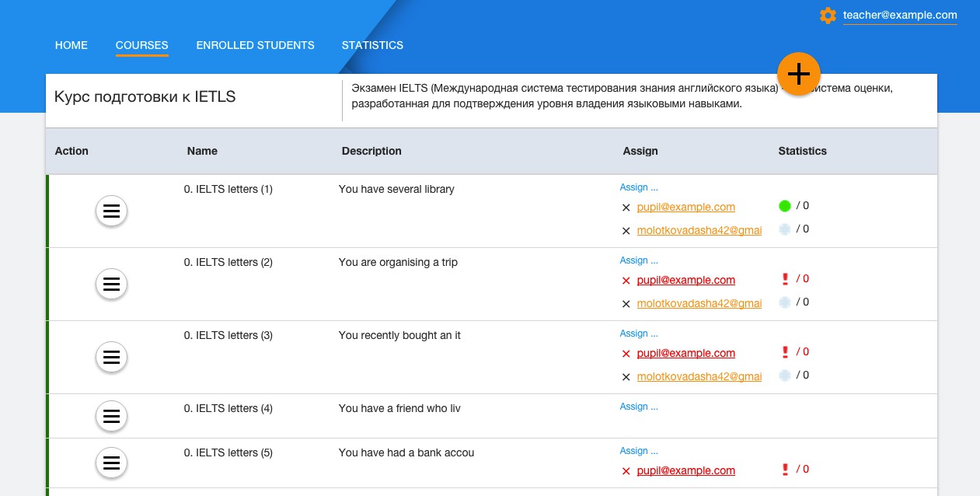
Task: Click teacher@example.com account link
Action: [900, 16]
